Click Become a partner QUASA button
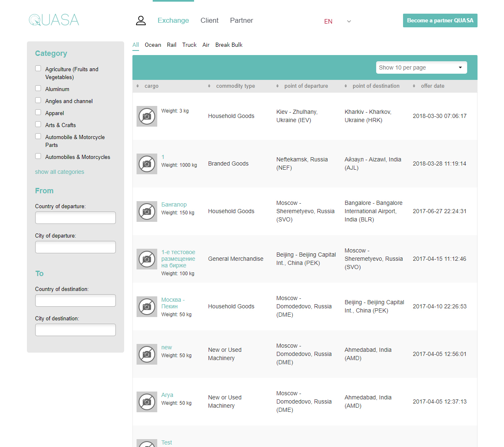 [x=440, y=21]
